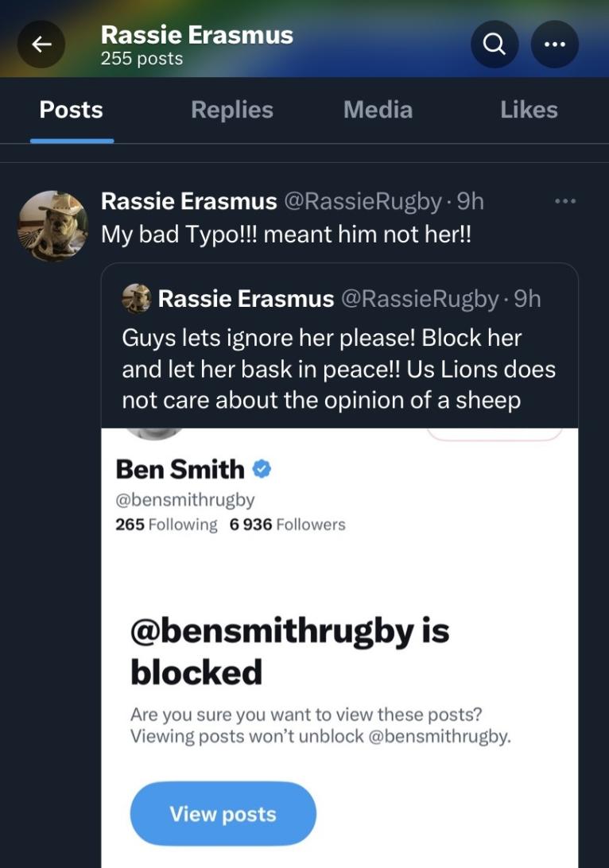Open the three-dot profile options menu
The width and height of the screenshot is (609, 868).
(x=555, y=45)
